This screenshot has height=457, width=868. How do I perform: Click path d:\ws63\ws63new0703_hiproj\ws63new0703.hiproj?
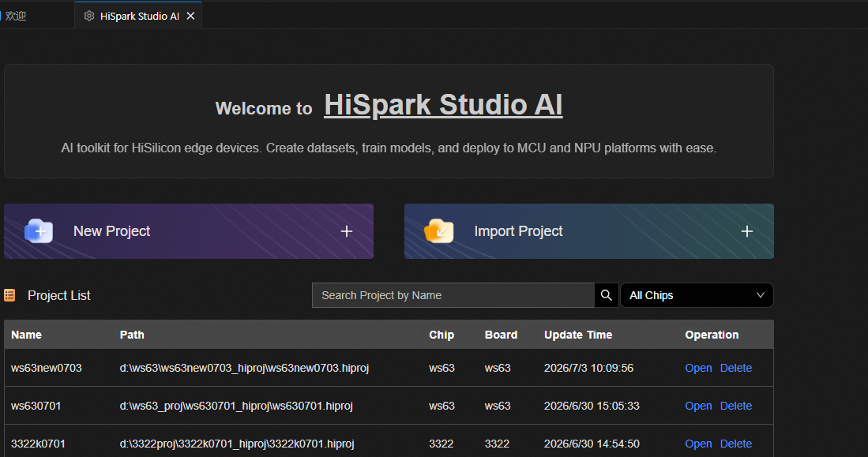coord(244,368)
